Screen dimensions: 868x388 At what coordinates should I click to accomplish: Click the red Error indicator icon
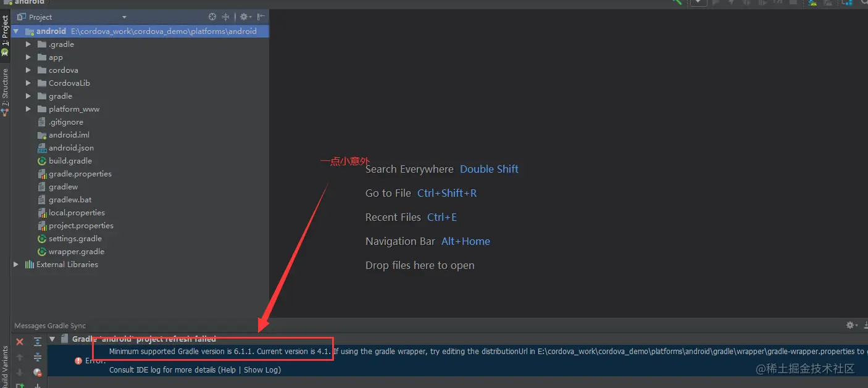(x=78, y=361)
